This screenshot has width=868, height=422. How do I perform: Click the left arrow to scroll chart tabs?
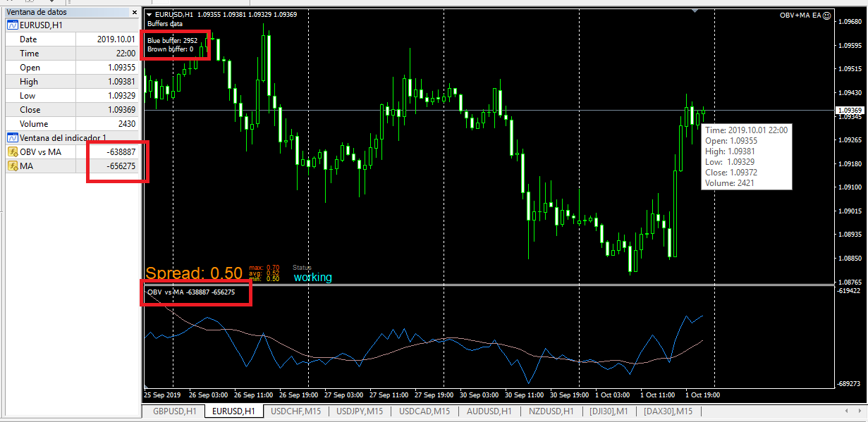847,411
